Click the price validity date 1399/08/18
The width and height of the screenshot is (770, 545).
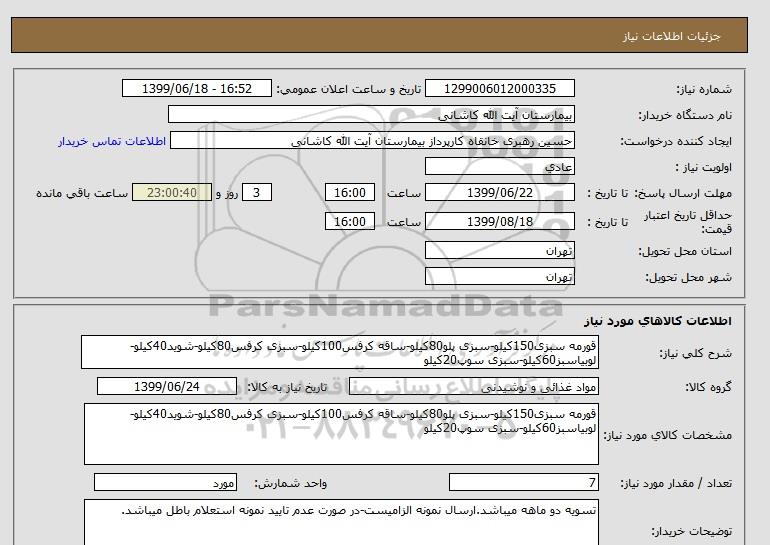pos(499,221)
